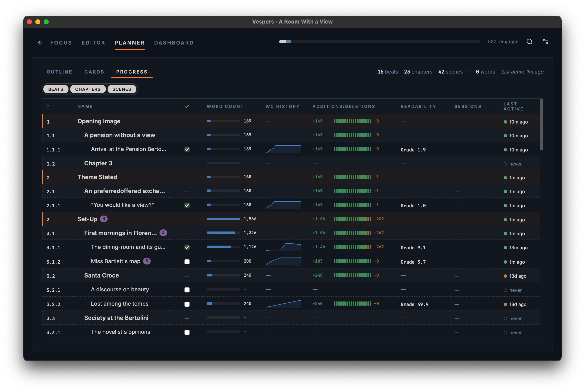585x392 pixels.
Task: Click the checkmark column header icon
Action: 187,107
